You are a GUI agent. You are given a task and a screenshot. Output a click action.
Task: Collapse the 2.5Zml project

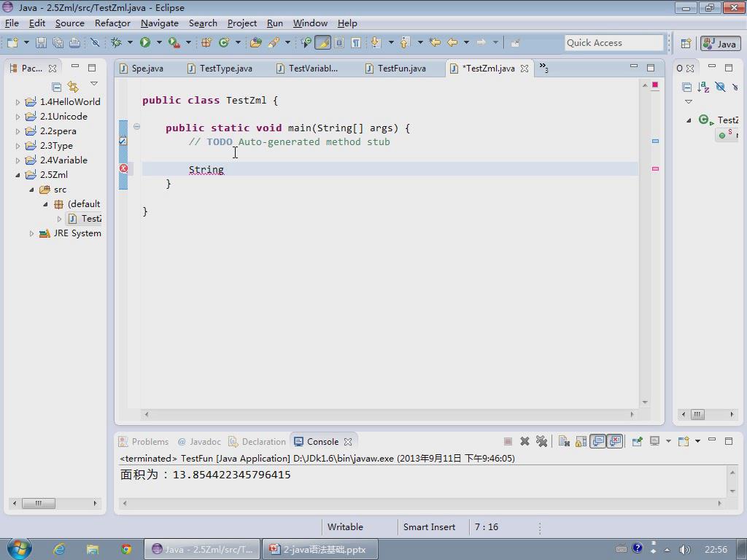pyautogui.click(x=18, y=175)
